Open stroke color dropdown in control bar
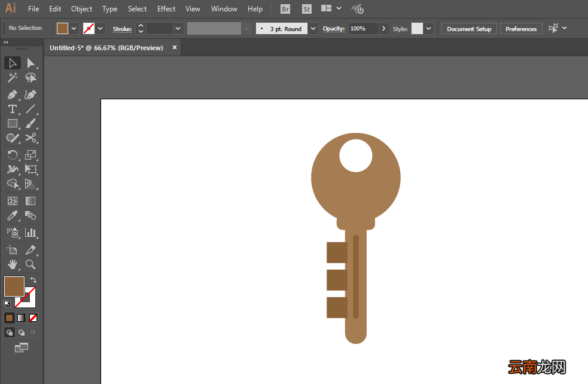This screenshot has height=384, width=588. (100, 29)
